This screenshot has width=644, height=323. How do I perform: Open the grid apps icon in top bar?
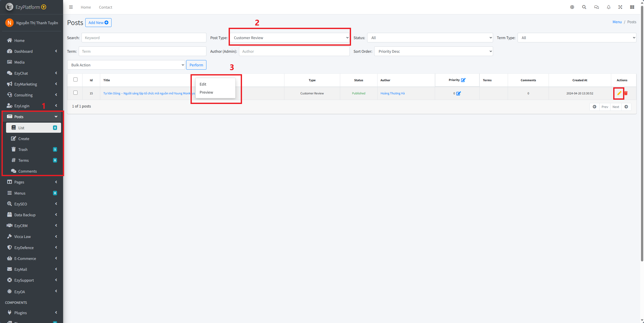point(632,7)
